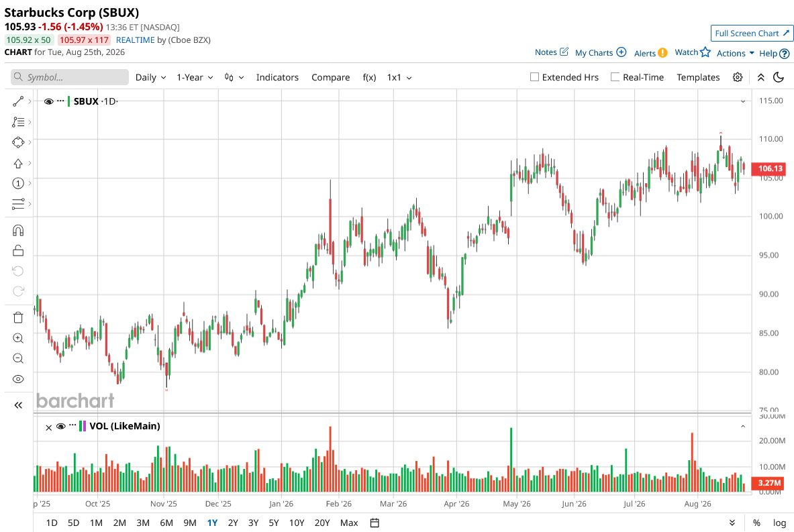
Task: Open the Fibonacci retracement tools
Action: click(x=17, y=122)
